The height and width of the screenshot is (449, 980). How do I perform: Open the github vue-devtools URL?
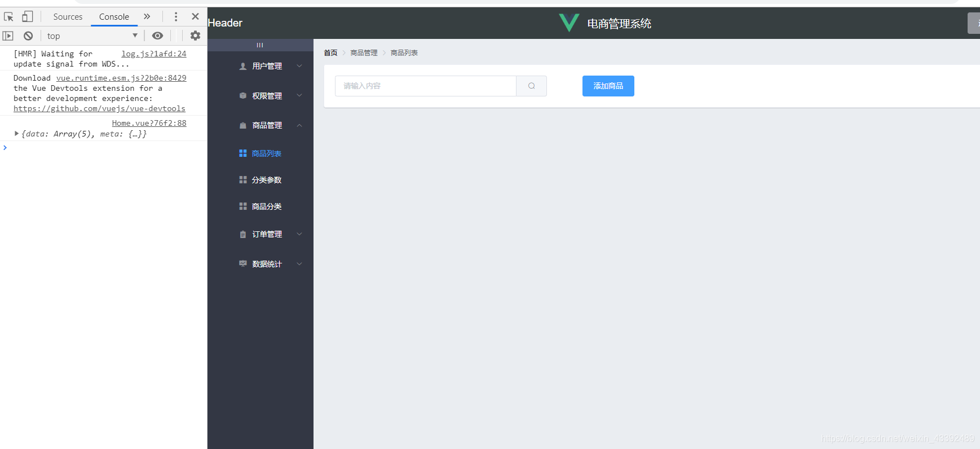coord(99,108)
